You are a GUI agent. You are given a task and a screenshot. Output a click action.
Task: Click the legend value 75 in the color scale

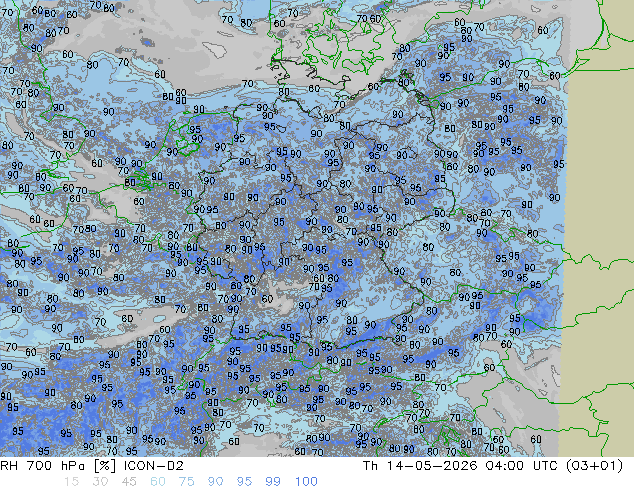pos(186,482)
